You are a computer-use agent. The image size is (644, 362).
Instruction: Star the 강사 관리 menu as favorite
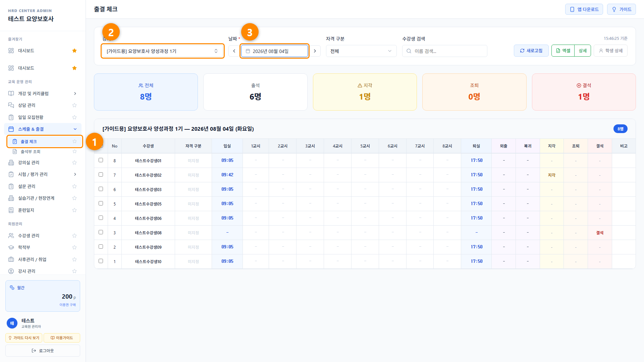pyautogui.click(x=74, y=271)
